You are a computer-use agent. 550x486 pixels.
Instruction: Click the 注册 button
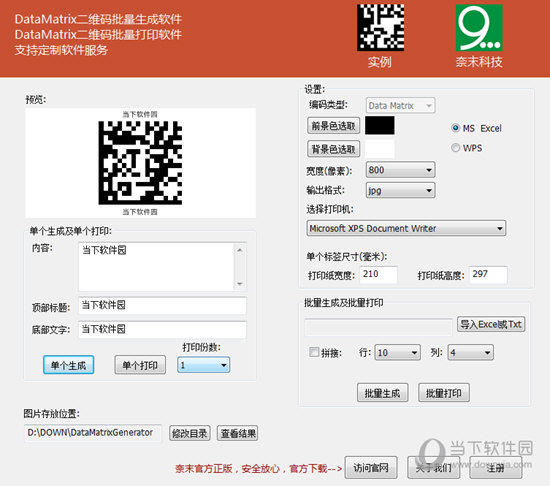pos(496,467)
